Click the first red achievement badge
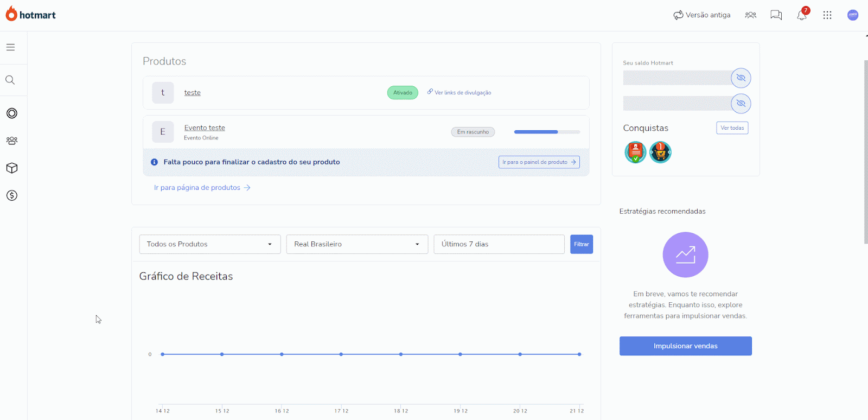Screen dimensions: 868x420 click(x=635, y=152)
